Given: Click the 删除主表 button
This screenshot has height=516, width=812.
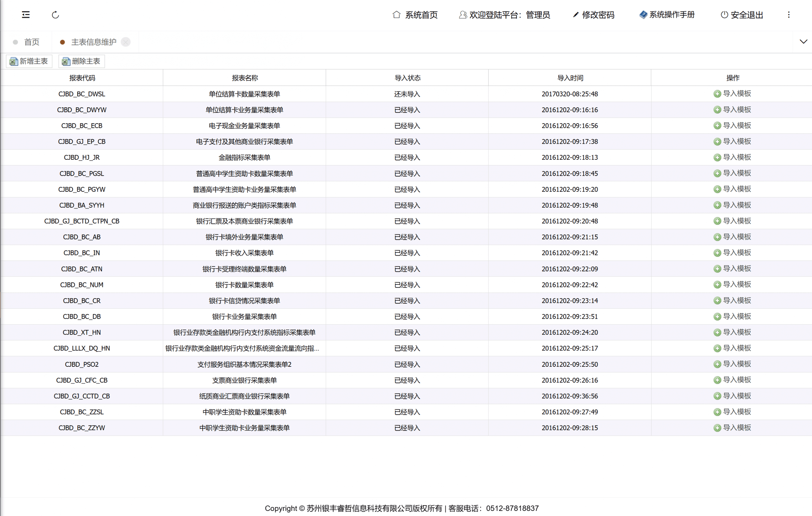Looking at the screenshot, I should coord(81,61).
